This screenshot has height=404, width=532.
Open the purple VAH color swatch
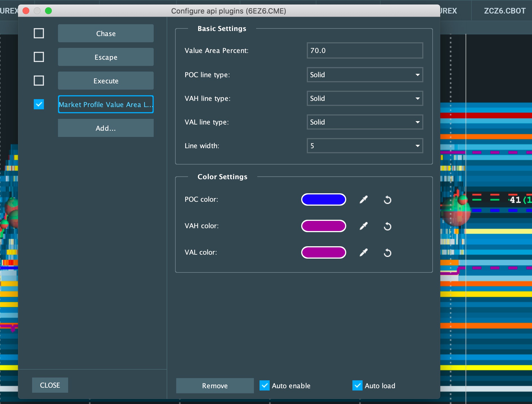[324, 226]
